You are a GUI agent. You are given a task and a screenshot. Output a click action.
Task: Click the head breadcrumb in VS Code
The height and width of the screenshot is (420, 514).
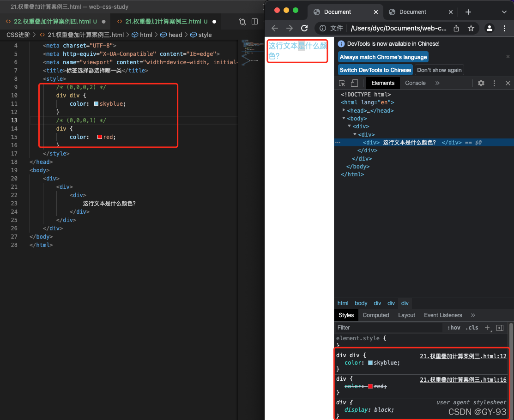coord(175,35)
